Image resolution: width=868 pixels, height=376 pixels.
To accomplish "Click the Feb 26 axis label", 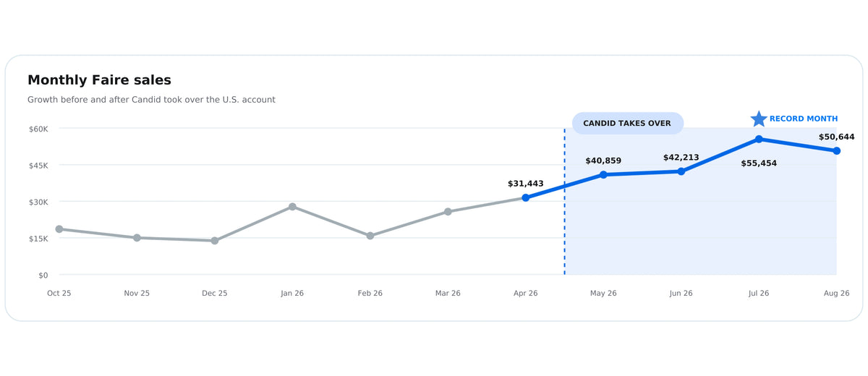I will [x=370, y=294].
